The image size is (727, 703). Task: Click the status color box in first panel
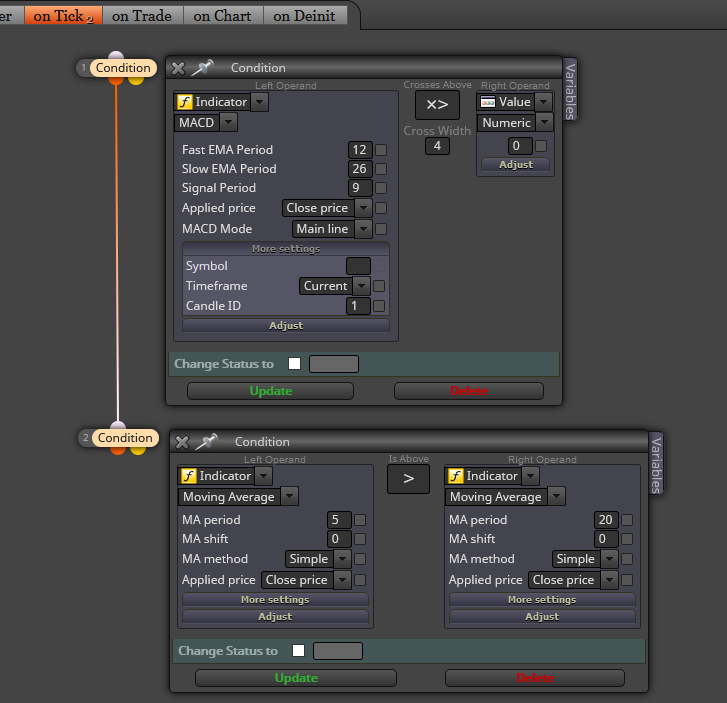pyautogui.click(x=334, y=364)
